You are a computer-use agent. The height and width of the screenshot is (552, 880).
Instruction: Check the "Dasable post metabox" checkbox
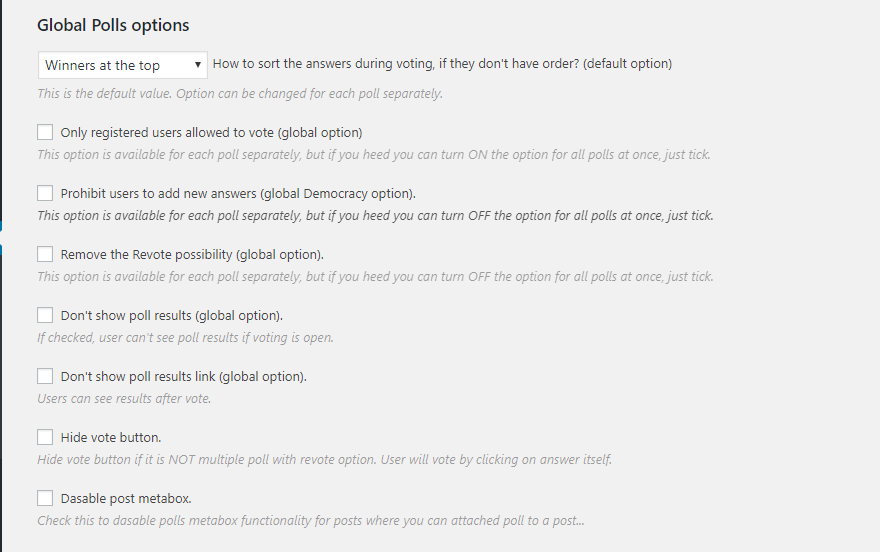[x=45, y=498]
